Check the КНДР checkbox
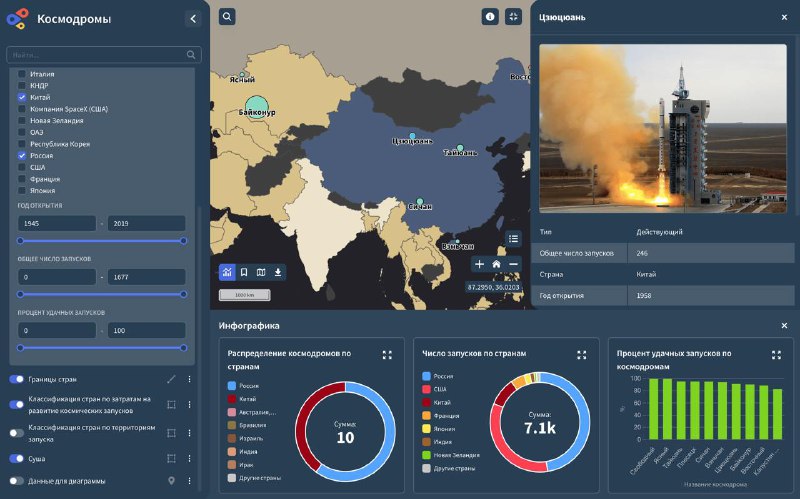Image resolution: width=800 pixels, height=499 pixels. pos(22,85)
